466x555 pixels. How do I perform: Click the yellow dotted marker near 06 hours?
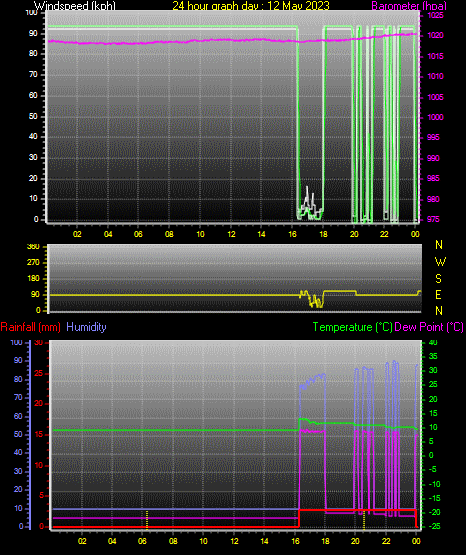click(x=147, y=519)
